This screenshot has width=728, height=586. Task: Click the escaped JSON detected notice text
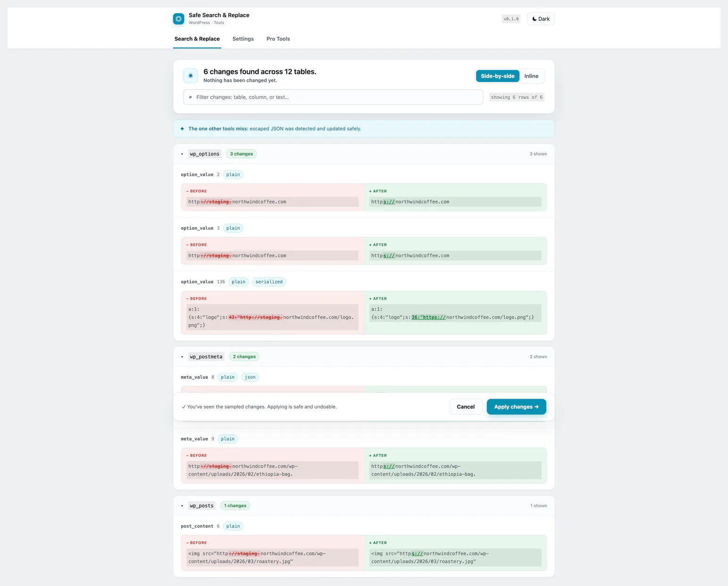(275, 129)
